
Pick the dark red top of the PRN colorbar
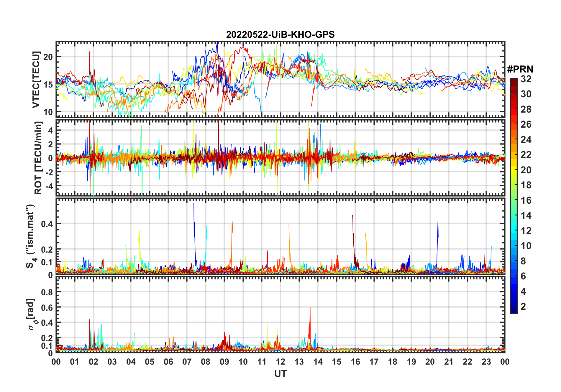(514, 81)
